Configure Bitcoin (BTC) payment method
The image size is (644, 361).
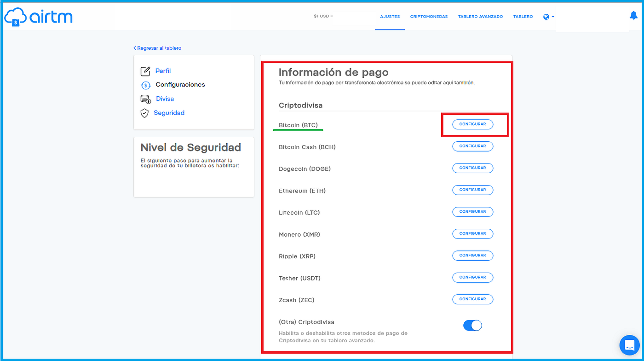(x=472, y=124)
